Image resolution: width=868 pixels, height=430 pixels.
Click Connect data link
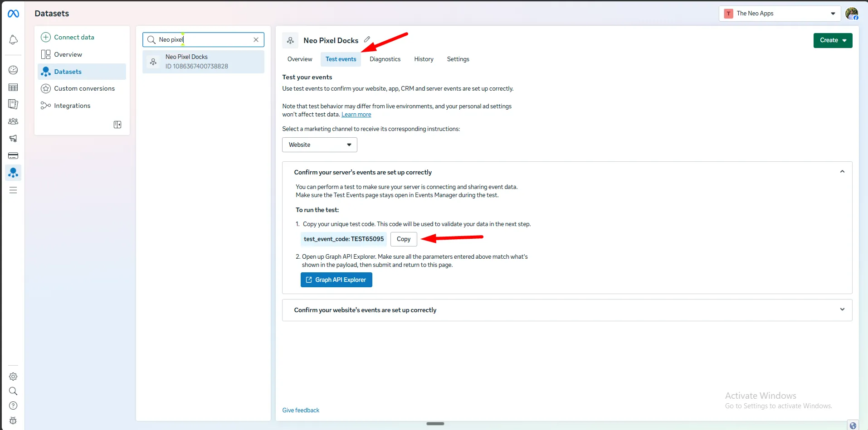pyautogui.click(x=74, y=37)
